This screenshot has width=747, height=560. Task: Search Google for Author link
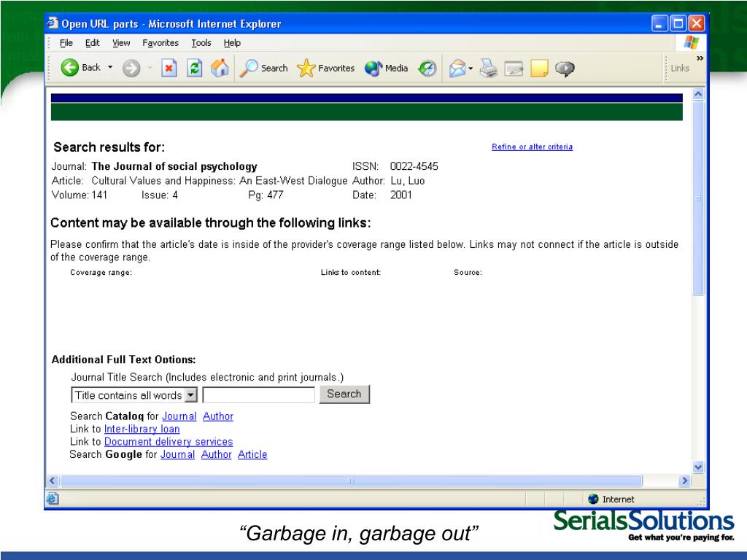[x=216, y=454]
